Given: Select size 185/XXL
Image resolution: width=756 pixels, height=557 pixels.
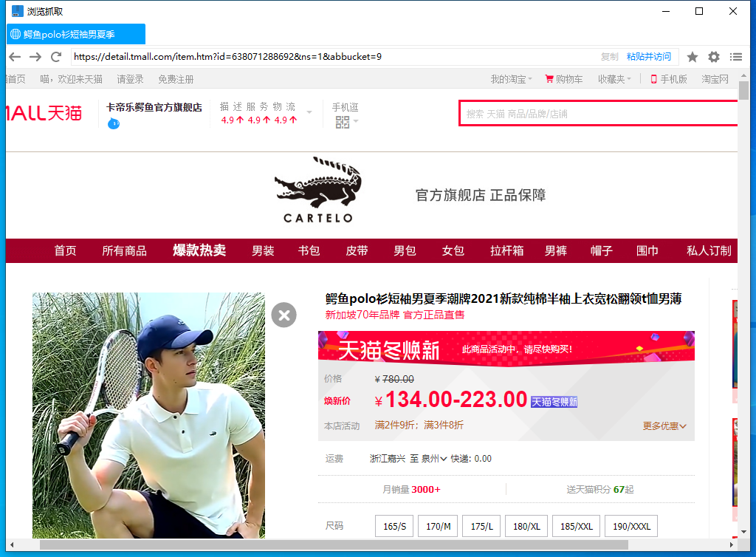Looking at the screenshot, I should click(576, 526).
